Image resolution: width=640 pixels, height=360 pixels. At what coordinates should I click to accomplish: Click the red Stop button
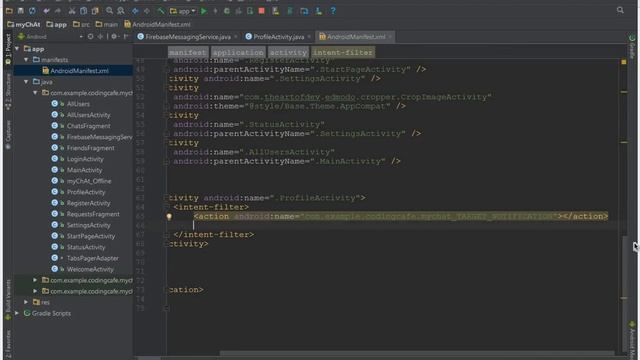click(x=262, y=11)
